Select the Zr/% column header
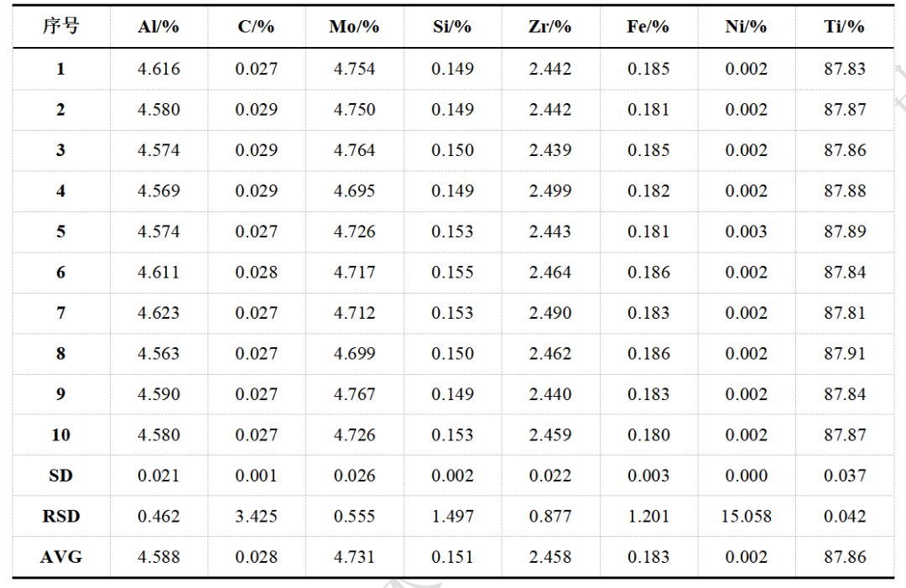The height and width of the screenshot is (588, 906). pos(550,27)
